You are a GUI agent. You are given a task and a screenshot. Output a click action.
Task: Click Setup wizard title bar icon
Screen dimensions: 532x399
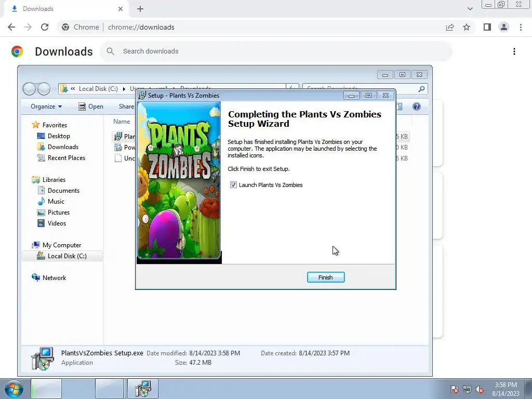tap(142, 96)
